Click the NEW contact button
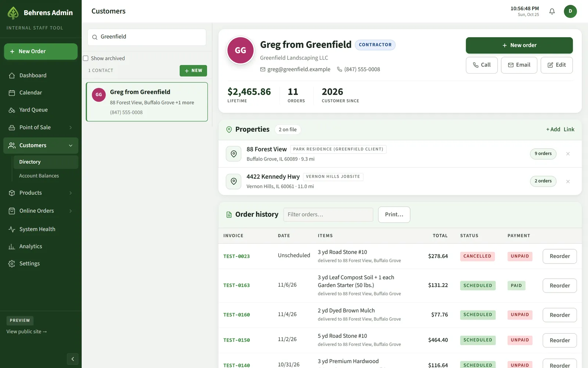 (x=193, y=71)
